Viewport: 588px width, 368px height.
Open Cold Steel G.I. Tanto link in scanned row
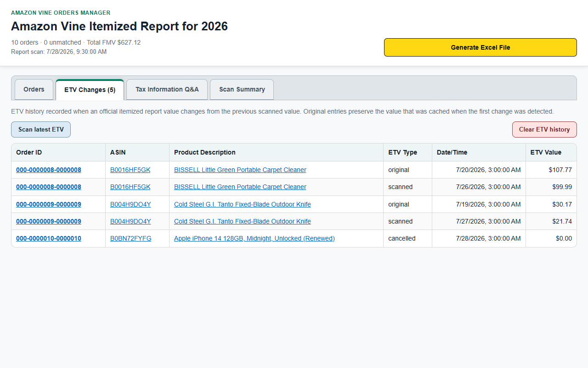[243, 221]
